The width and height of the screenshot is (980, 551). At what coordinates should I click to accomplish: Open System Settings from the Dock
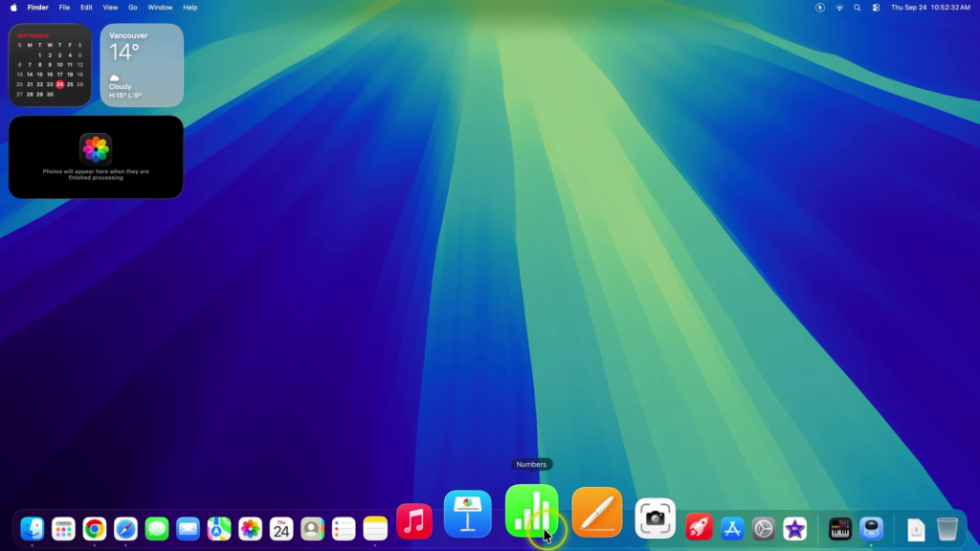pyautogui.click(x=764, y=529)
